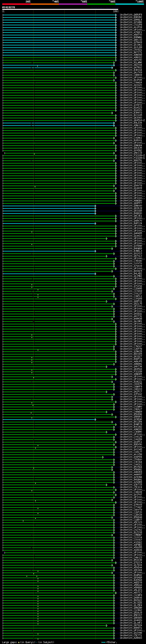Open hit UniRef100_B8H8T1
Viewport: 146px width, 644px height.
131,628
